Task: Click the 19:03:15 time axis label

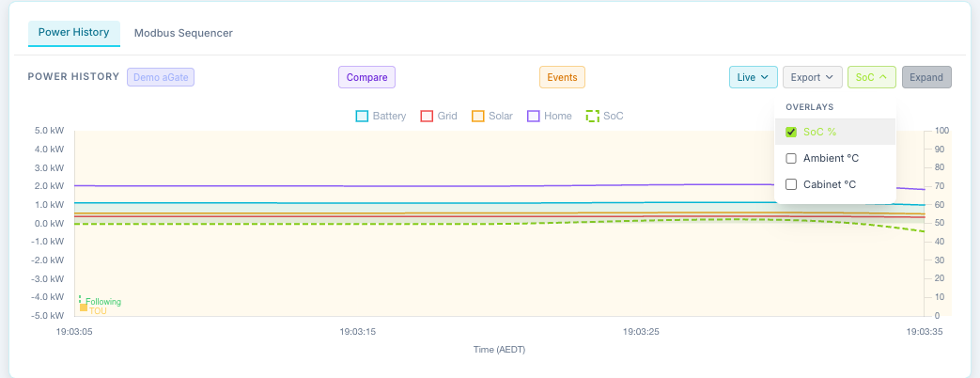Action: tap(357, 332)
